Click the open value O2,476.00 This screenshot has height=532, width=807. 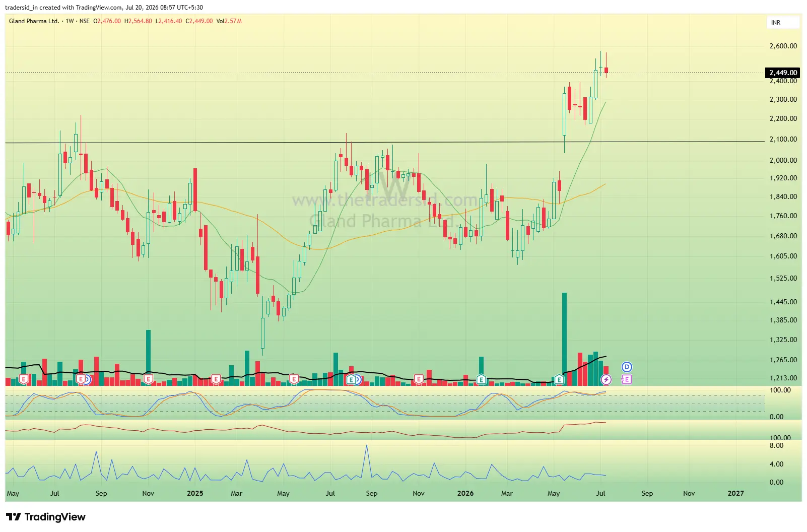click(x=107, y=21)
